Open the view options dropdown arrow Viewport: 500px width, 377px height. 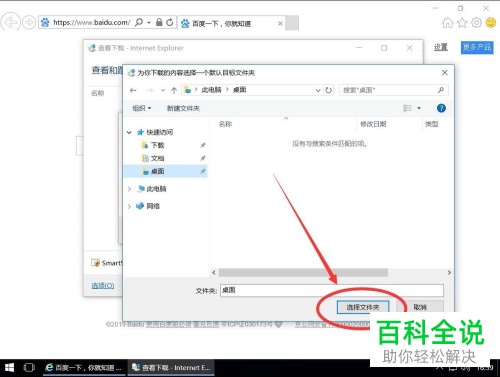click(x=419, y=108)
